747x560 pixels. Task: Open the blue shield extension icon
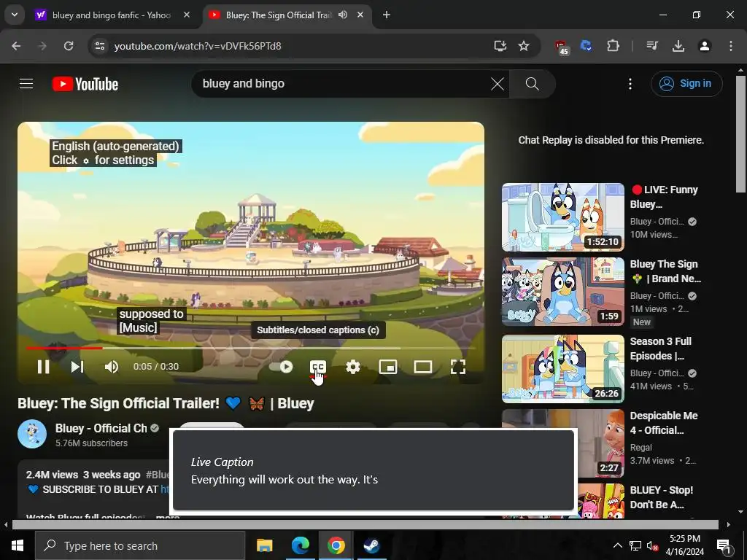586,46
